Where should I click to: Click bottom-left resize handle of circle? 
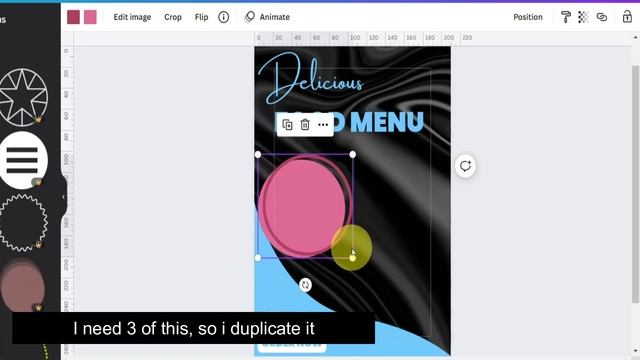click(x=258, y=258)
